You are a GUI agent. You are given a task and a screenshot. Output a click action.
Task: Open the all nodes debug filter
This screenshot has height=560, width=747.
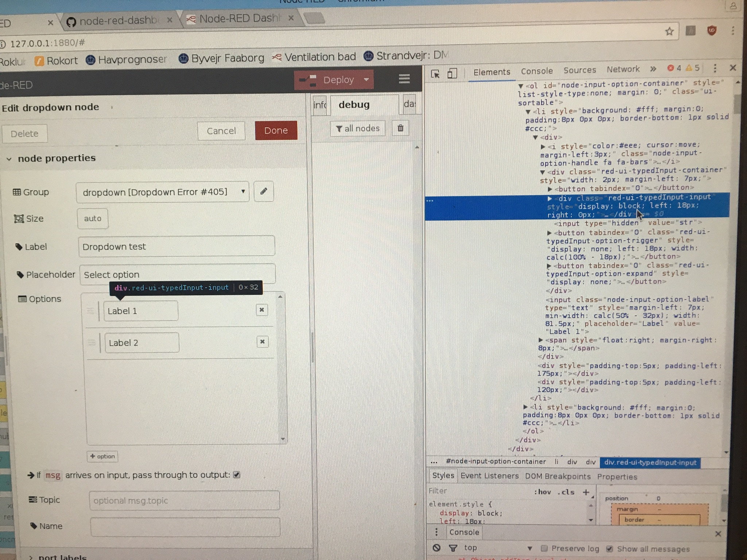[x=357, y=128]
